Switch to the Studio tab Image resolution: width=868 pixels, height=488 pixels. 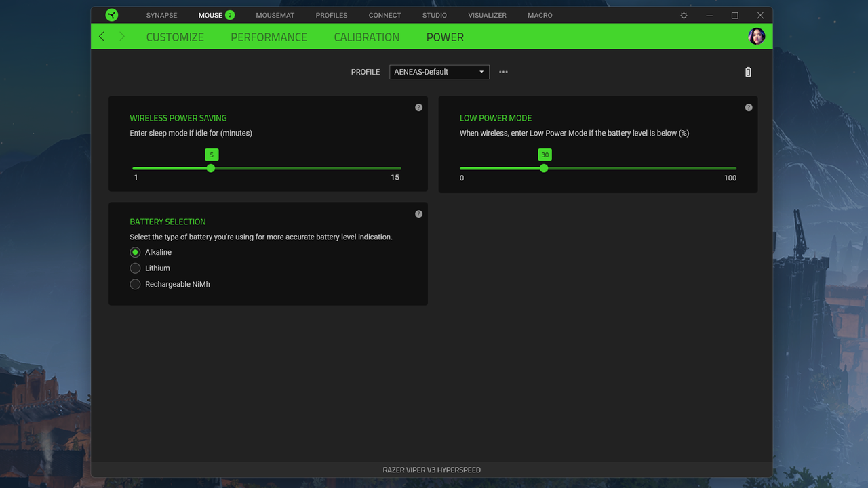(435, 15)
